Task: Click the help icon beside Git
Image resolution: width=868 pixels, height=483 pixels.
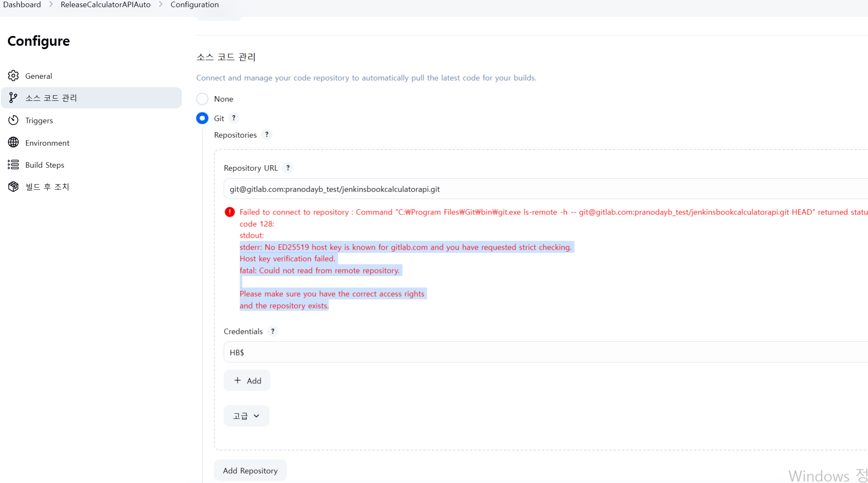Action: pyautogui.click(x=234, y=118)
